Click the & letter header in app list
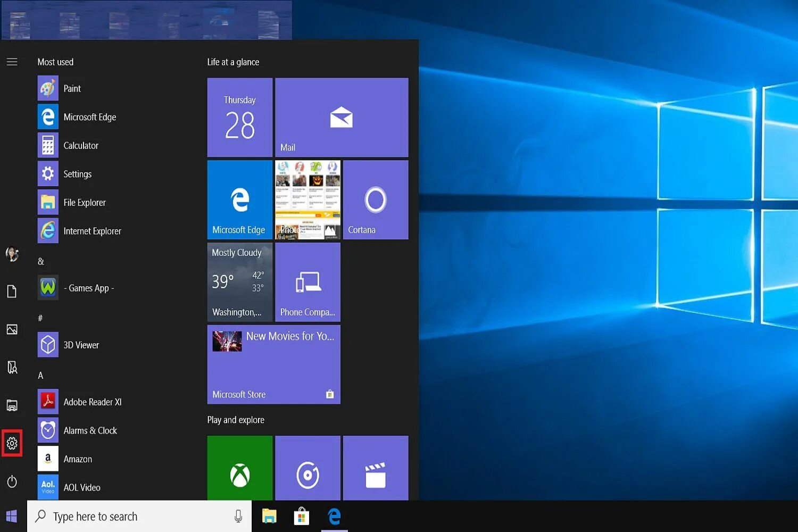The height and width of the screenshot is (532, 798). pyautogui.click(x=41, y=261)
